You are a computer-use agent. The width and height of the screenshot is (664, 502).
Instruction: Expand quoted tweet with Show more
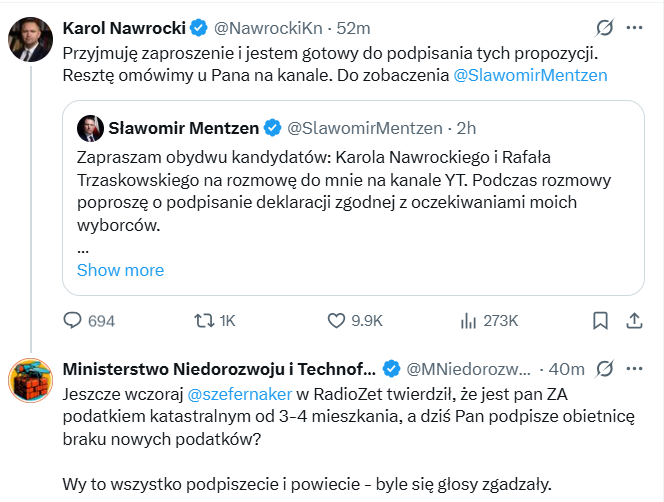click(120, 270)
